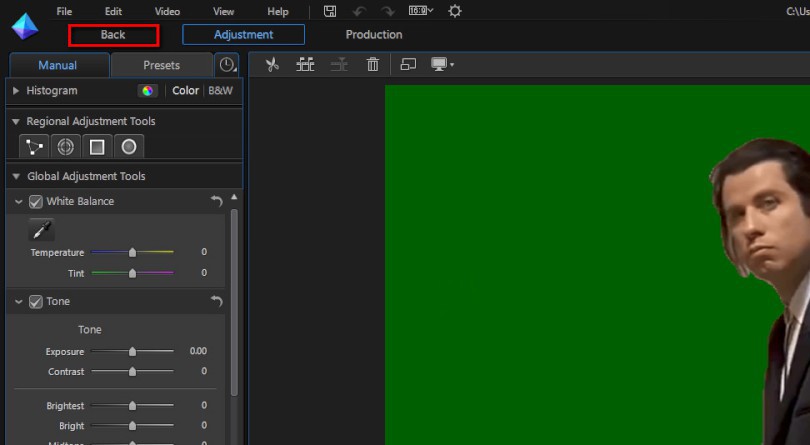The image size is (810, 445).
Task: Uncheck the Tone checkbox
Action: point(36,301)
